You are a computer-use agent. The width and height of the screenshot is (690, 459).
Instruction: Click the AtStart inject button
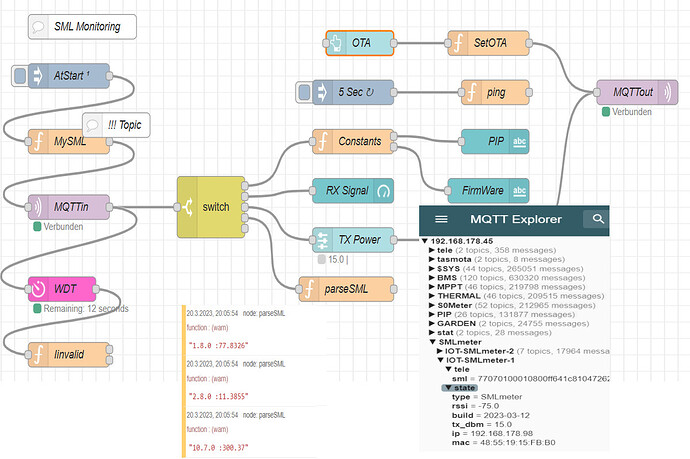pos(20,76)
